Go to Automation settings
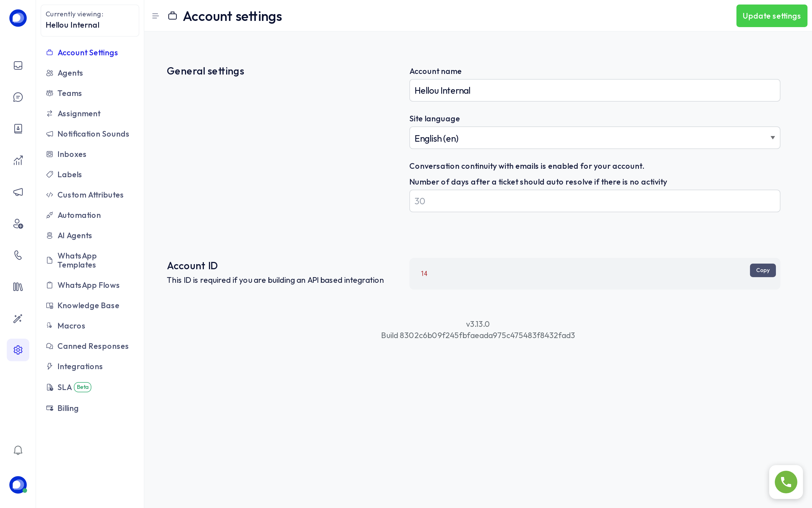812x508 pixels. [79, 215]
